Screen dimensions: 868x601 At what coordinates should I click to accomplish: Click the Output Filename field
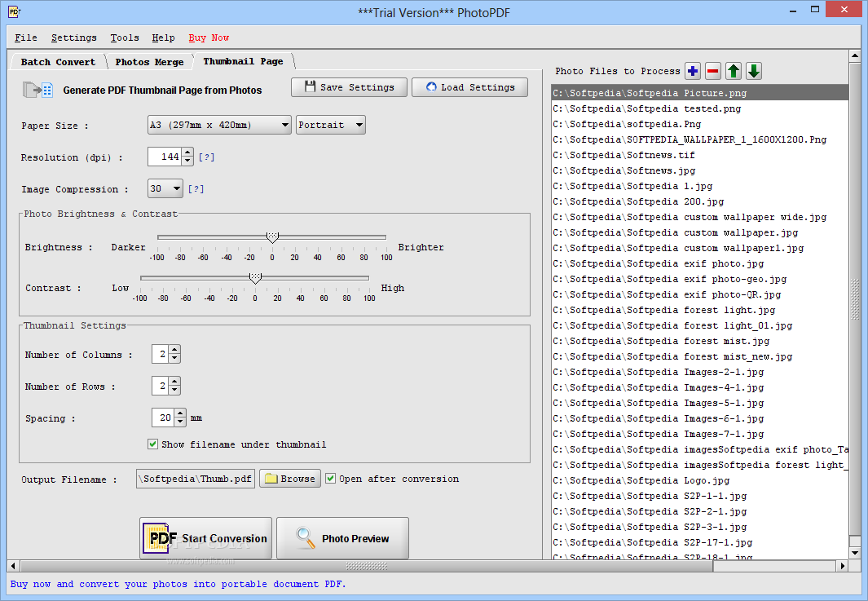(196, 479)
